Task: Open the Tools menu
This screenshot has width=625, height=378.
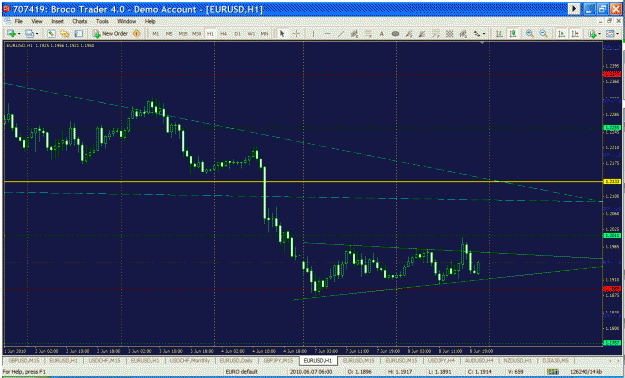Action: click(x=102, y=21)
